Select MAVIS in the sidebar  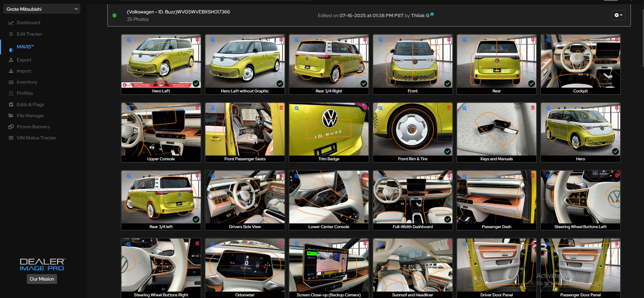pos(26,47)
